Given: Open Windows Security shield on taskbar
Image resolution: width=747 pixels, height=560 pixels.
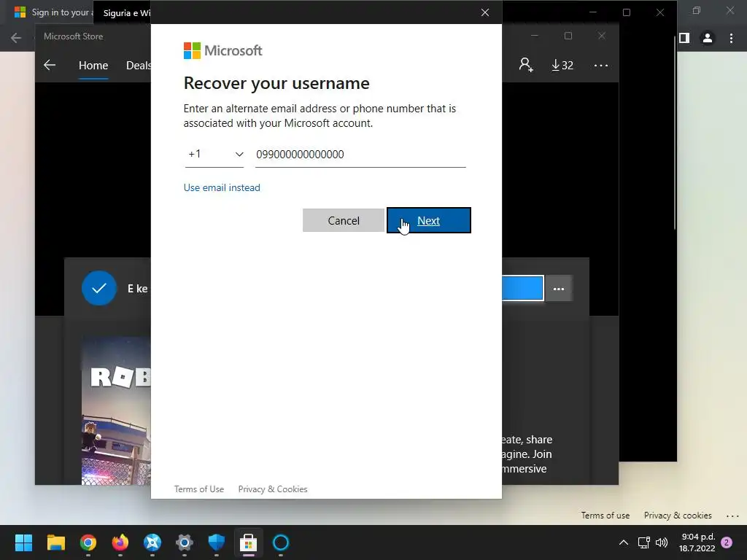Looking at the screenshot, I should pos(216,542).
